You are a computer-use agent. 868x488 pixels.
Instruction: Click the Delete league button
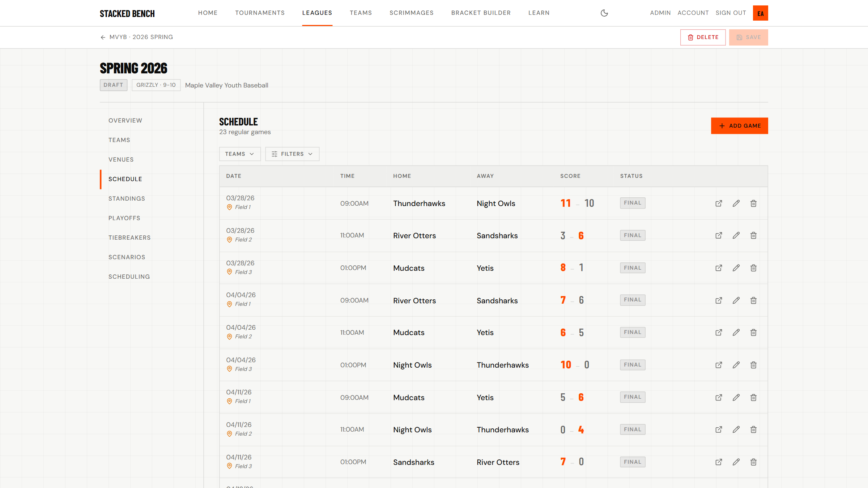tap(703, 37)
